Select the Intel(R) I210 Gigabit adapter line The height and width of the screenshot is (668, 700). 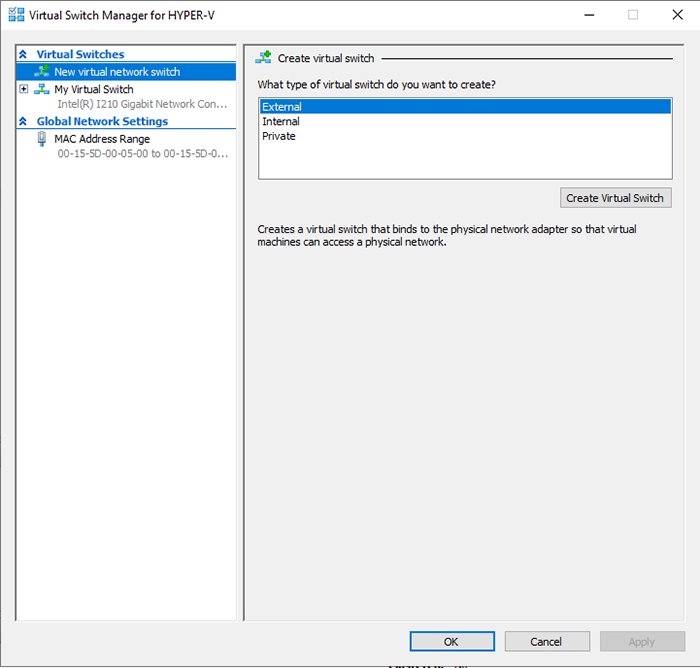[142, 104]
